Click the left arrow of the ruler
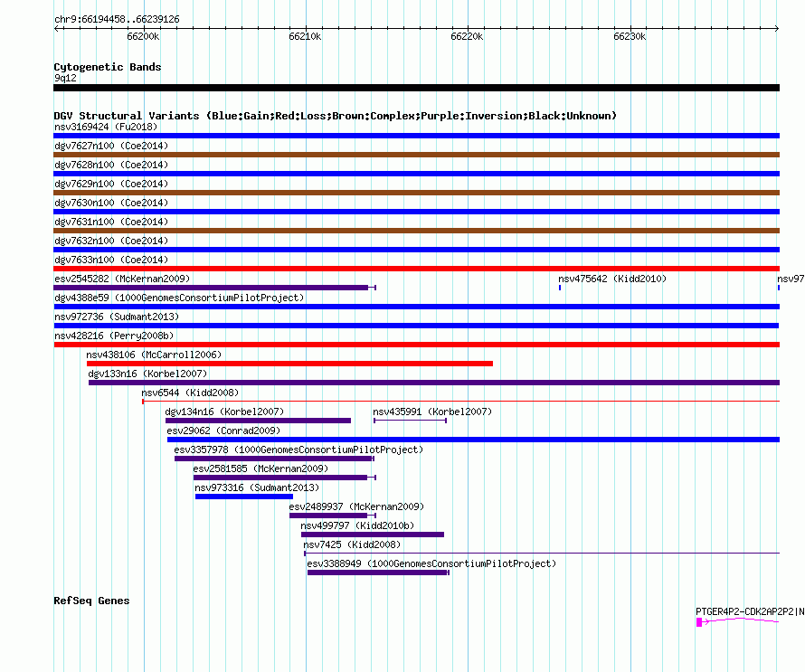 (57, 29)
